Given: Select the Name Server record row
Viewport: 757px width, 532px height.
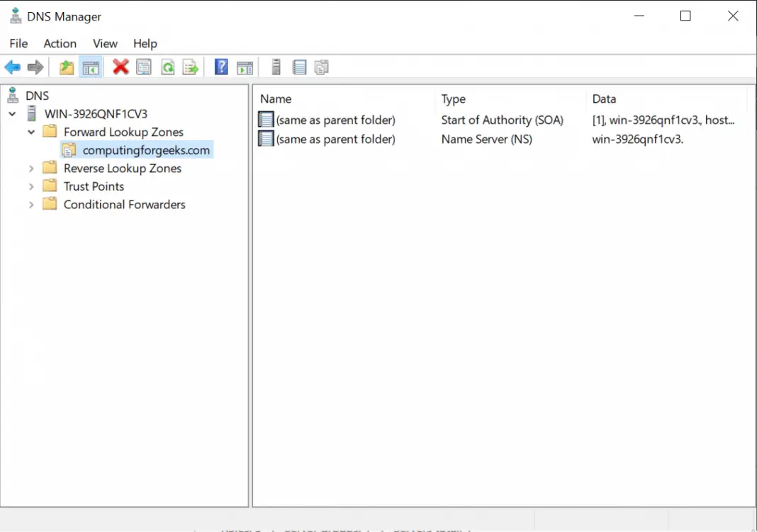Looking at the screenshot, I should [x=333, y=139].
